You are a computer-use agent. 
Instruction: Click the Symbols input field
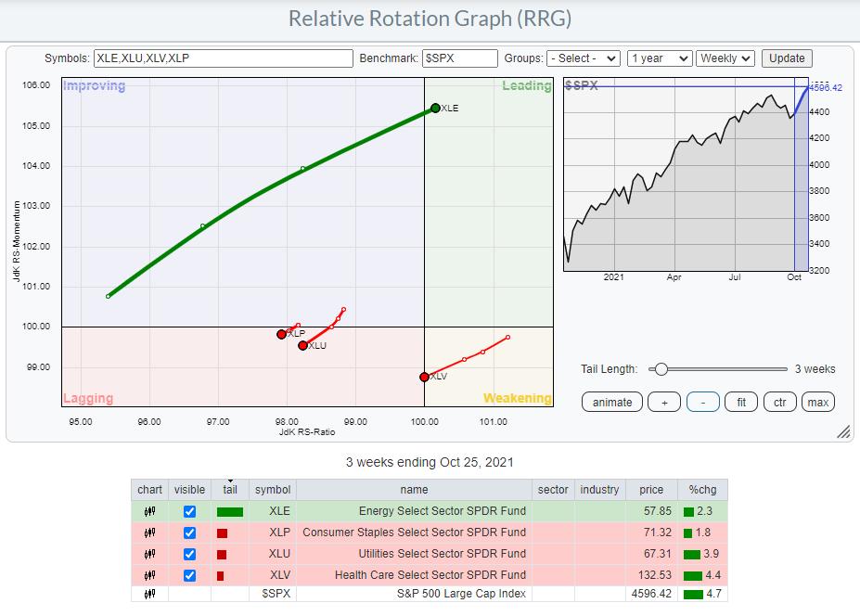click(x=223, y=58)
